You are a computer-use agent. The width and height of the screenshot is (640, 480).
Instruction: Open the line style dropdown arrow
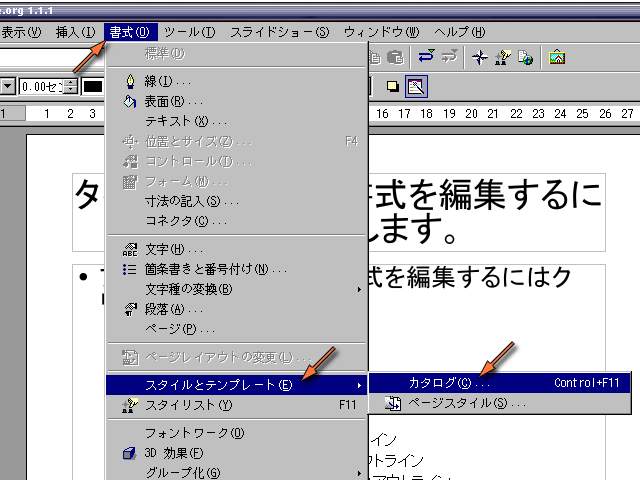coord(8,87)
